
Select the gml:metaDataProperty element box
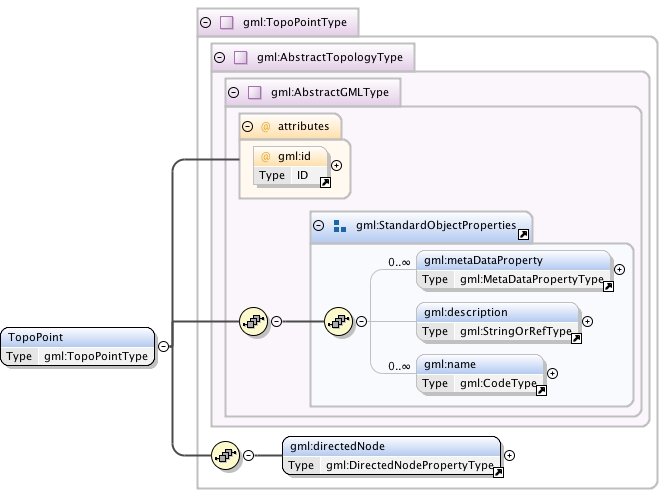tap(514, 270)
